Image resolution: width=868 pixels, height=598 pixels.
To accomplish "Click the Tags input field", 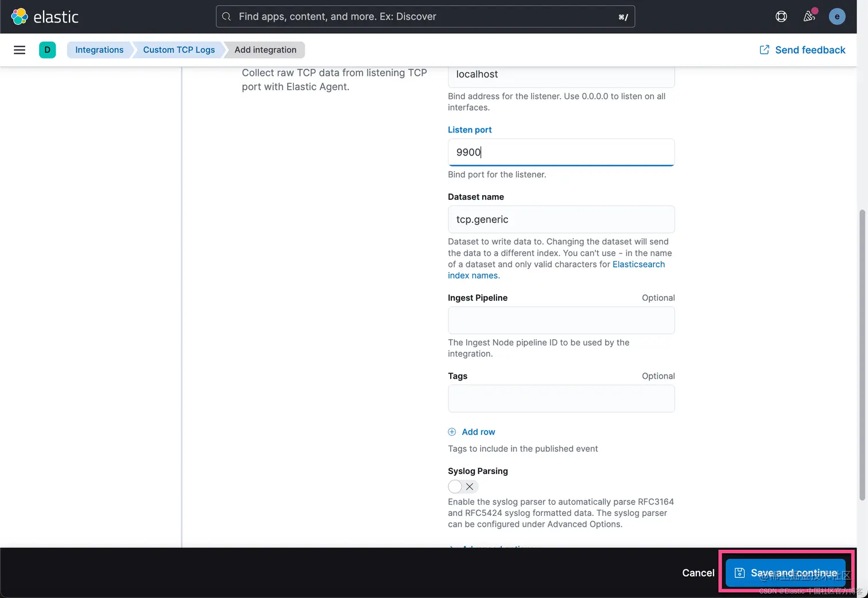I will click(561, 398).
